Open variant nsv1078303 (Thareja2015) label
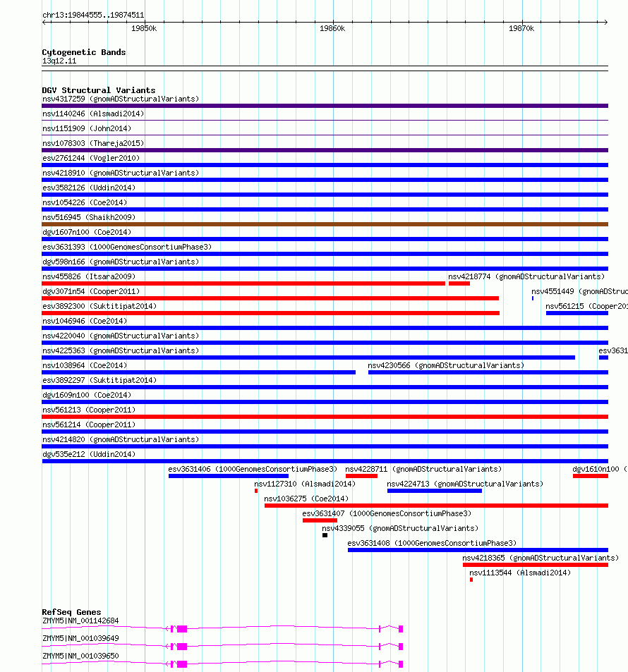 tap(93, 143)
